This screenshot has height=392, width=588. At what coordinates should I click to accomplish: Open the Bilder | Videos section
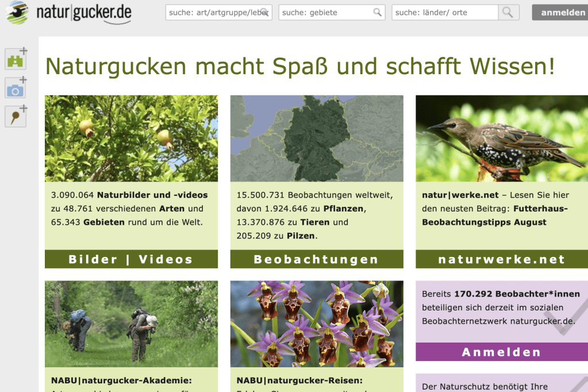[131, 259]
